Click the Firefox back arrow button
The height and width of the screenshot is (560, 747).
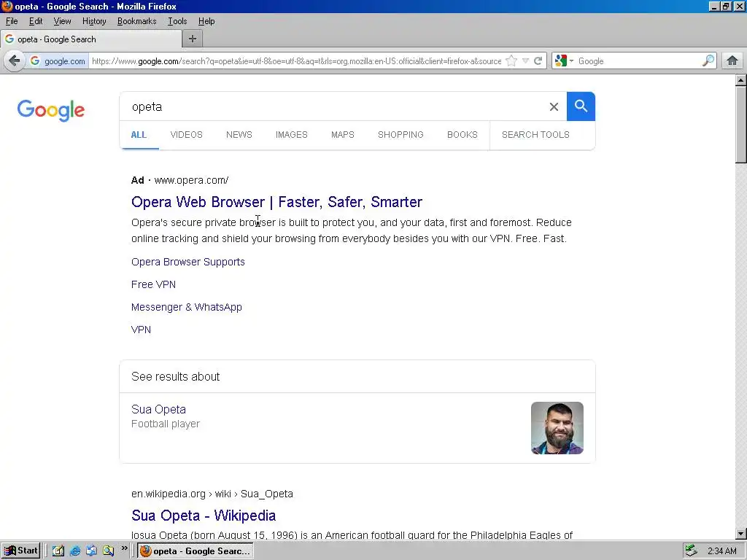tap(15, 61)
